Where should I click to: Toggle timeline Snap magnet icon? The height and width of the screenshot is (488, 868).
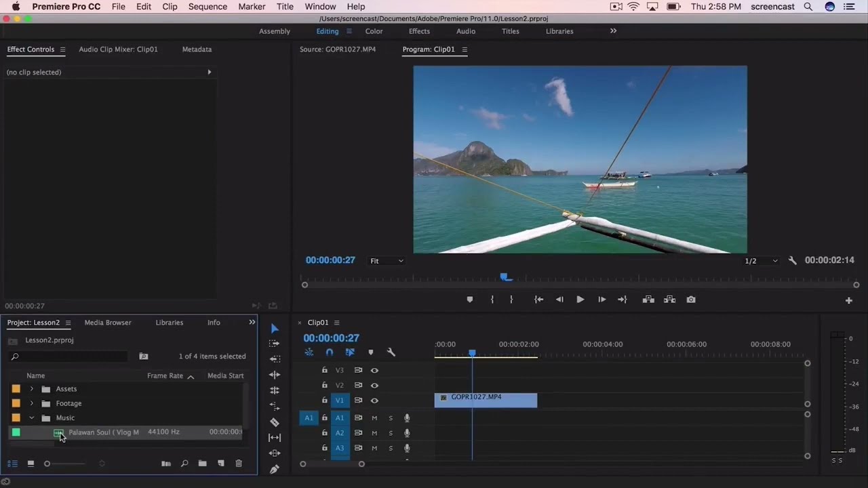(x=330, y=352)
